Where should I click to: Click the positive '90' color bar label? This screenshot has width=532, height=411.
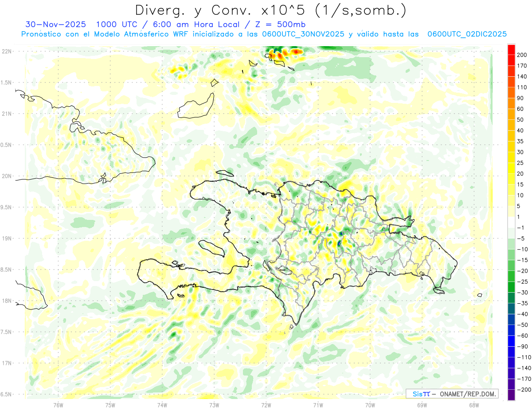521,98
